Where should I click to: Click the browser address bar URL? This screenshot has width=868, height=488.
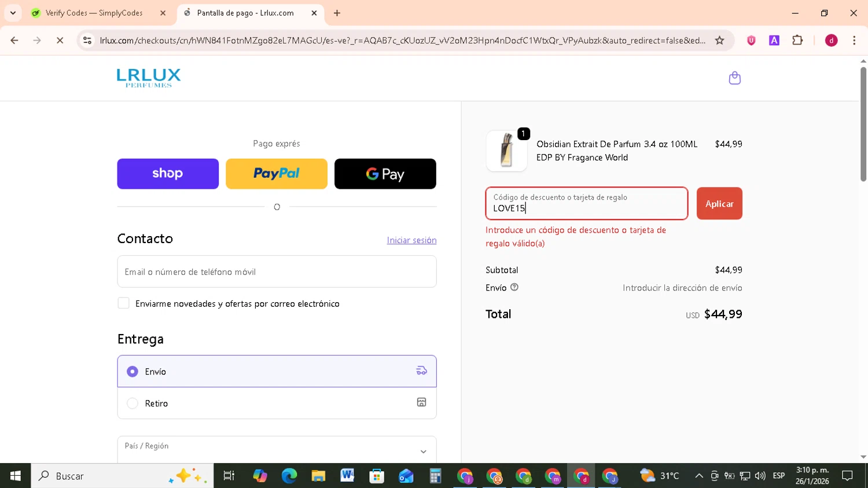(x=403, y=41)
